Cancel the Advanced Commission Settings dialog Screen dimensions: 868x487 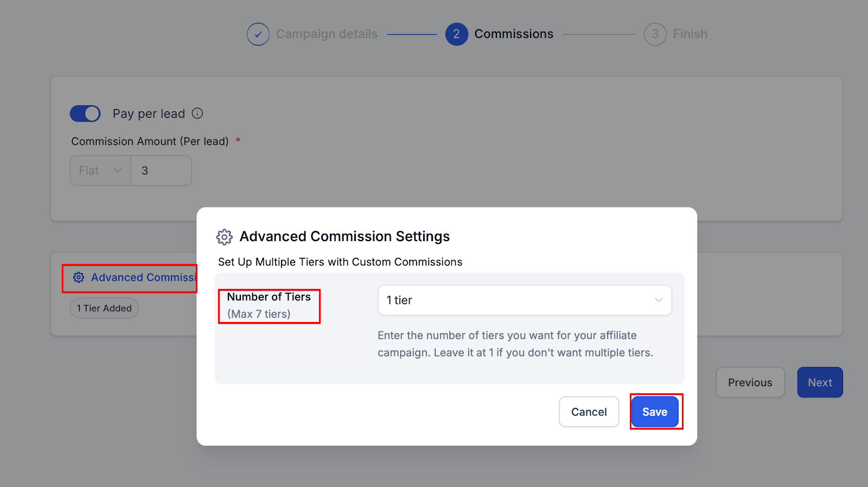[589, 412]
